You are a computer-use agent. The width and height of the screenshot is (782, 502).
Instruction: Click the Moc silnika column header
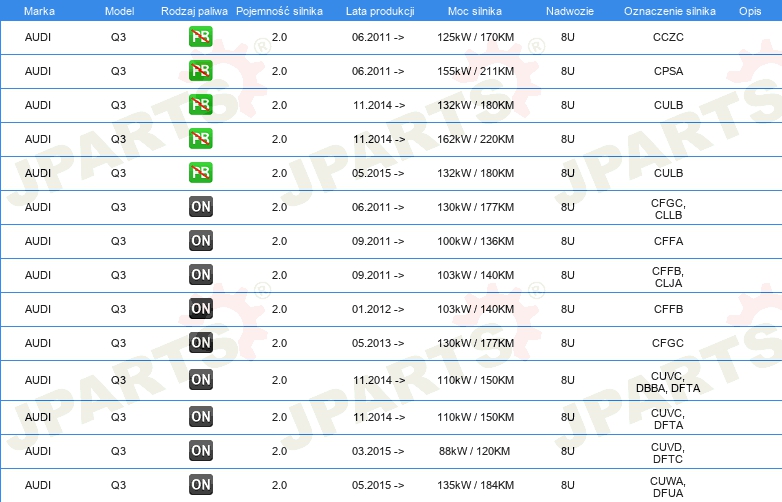point(475,11)
